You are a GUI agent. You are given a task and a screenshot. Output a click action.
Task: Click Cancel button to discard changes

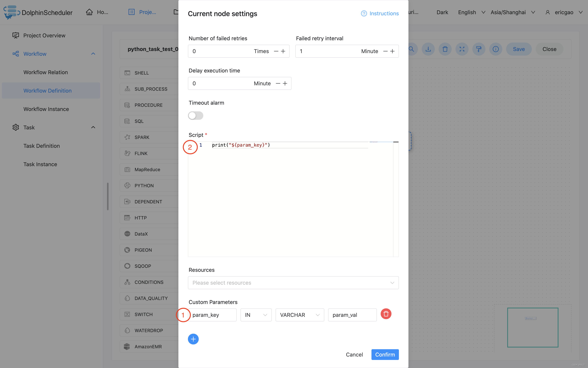pyautogui.click(x=354, y=354)
